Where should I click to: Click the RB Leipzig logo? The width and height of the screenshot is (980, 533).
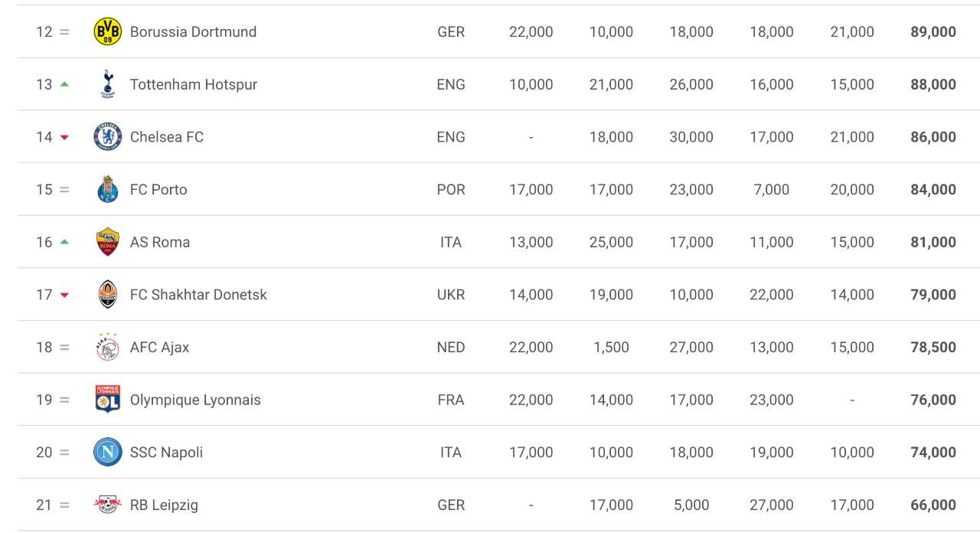(x=107, y=505)
